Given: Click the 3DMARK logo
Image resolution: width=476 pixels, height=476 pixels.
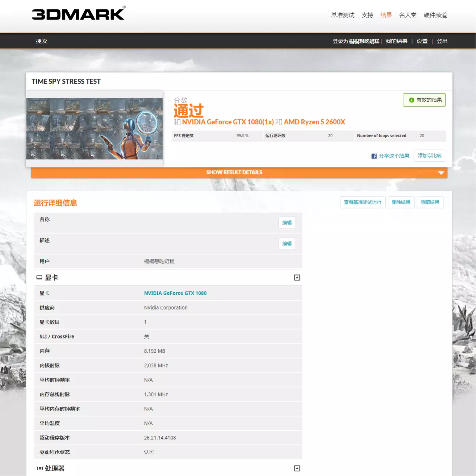Looking at the screenshot, I should [x=78, y=13].
